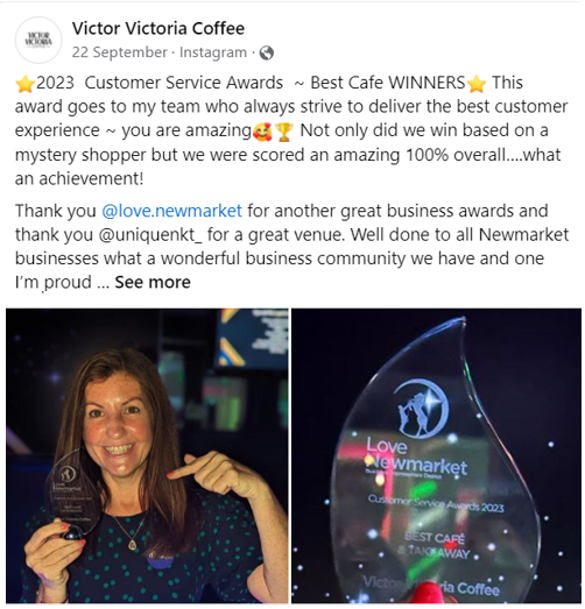
Task: Open the photo of woman holding award
Action: coord(147,456)
